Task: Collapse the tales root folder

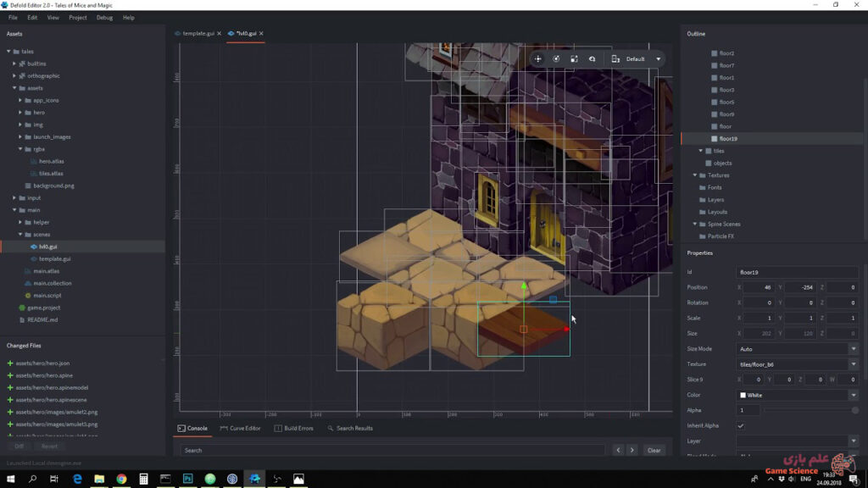Action: (x=8, y=52)
